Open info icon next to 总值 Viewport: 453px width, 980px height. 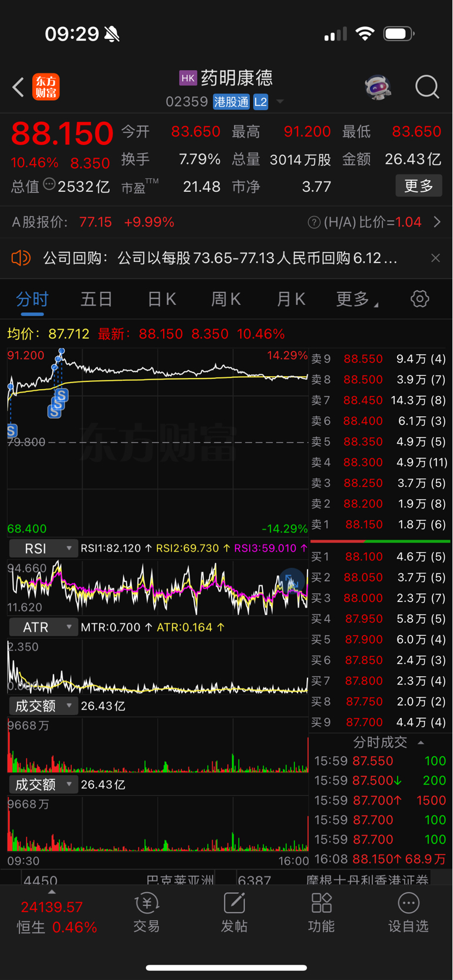coord(49,185)
